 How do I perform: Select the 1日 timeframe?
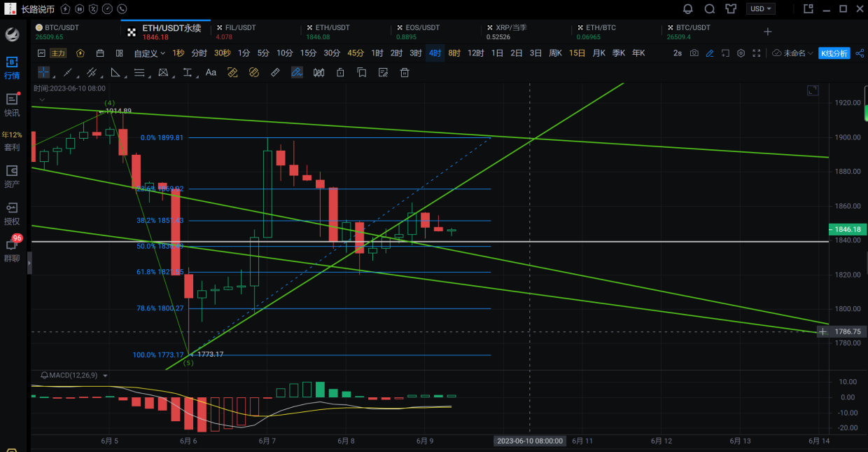(x=497, y=53)
